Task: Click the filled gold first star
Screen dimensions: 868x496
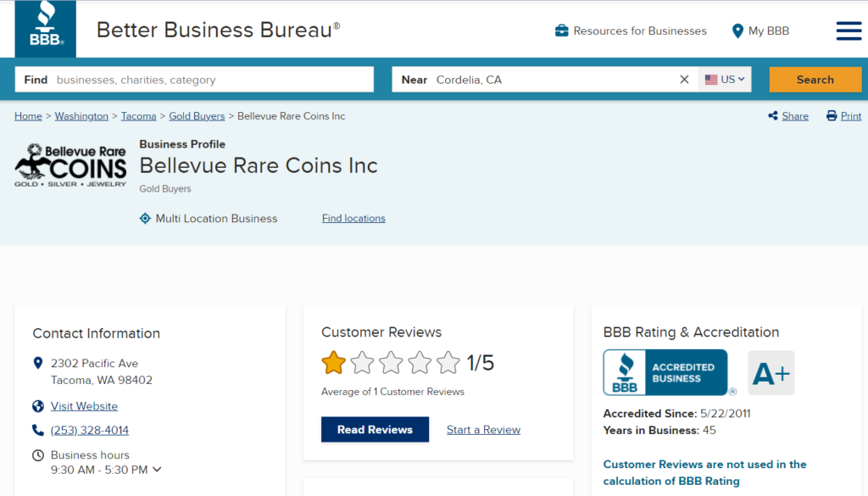Action: pyautogui.click(x=333, y=363)
